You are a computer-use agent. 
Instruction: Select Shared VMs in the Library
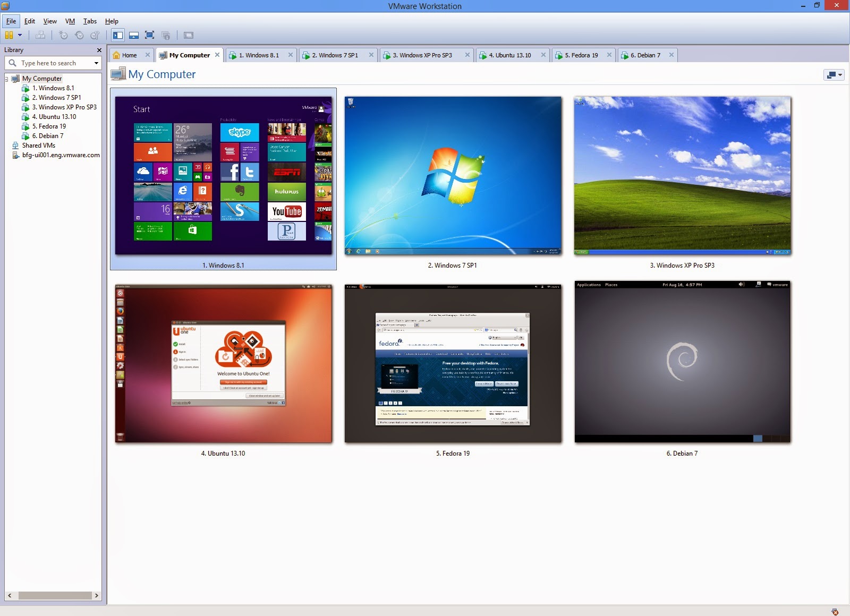click(x=38, y=146)
